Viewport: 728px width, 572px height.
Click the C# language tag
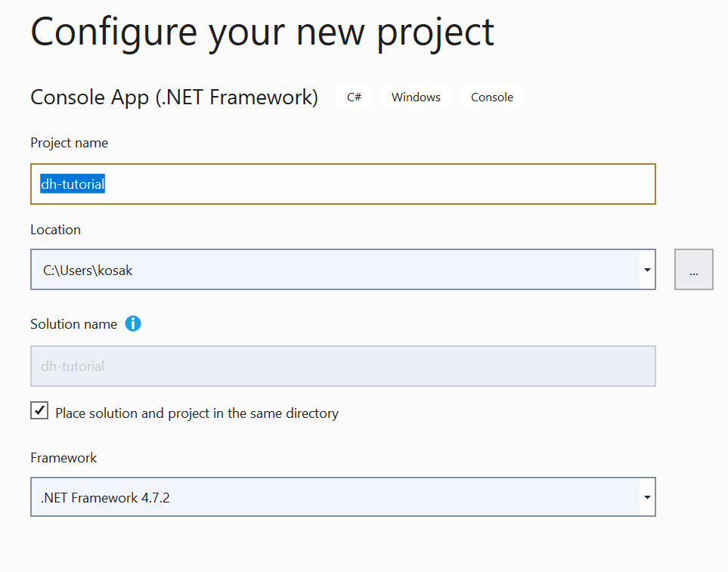pos(354,97)
